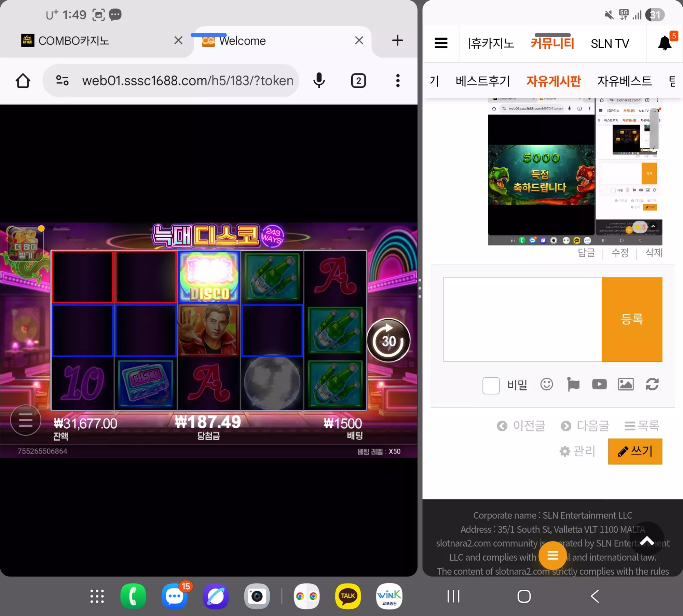This screenshot has width=683, height=616.
Task: Open the slot game hamburger menu
Action: coord(26,420)
